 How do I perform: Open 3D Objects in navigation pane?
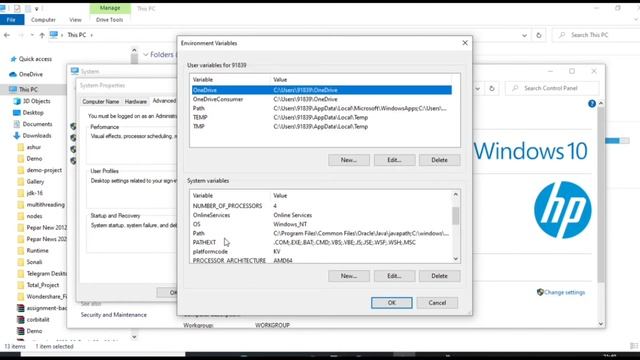(36, 101)
